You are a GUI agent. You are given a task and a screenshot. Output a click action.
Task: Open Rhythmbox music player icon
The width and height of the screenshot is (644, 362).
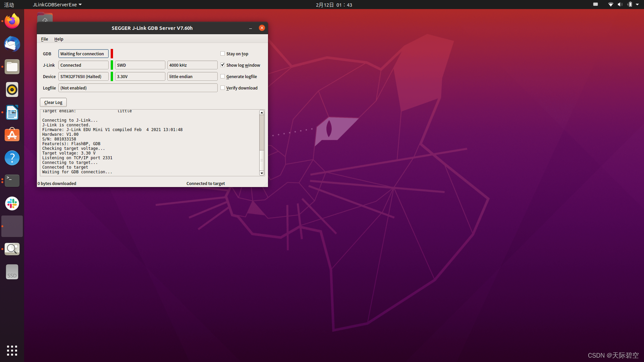coord(12,89)
